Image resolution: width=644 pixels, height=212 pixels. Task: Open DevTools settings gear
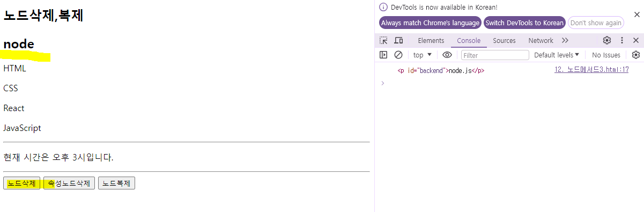(x=607, y=40)
